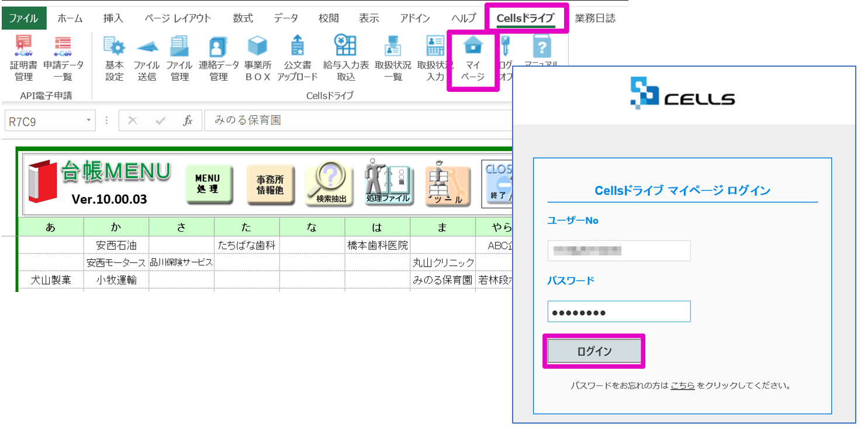Screen dimensions: 868x433
Task: Select the 丸山クリニック cell
Action: click(444, 263)
